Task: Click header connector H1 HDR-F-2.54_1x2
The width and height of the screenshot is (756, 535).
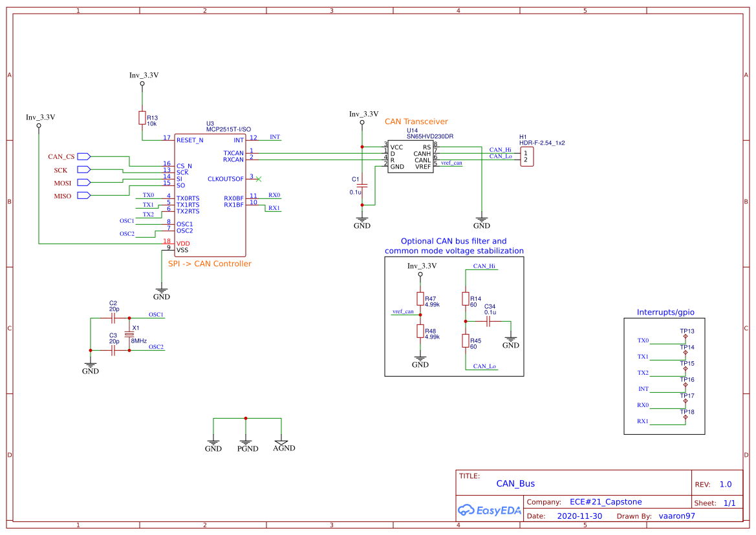Action: point(526,155)
